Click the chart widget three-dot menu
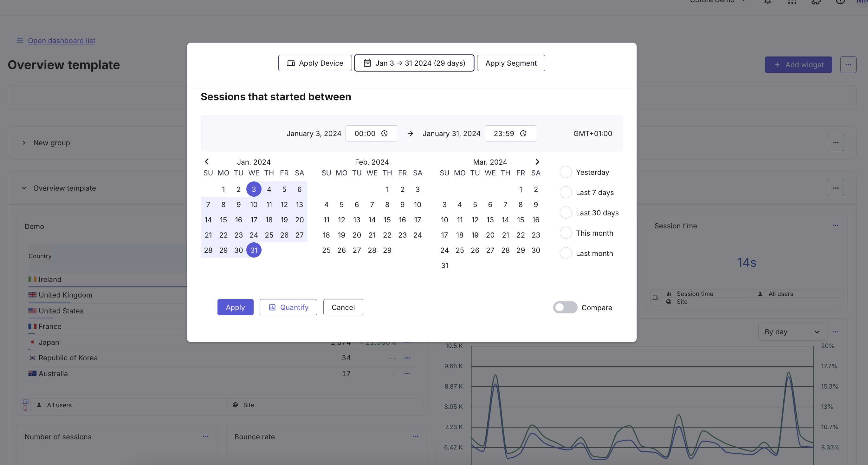Viewport: 868px width, 465px height. pyautogui.click(x=835, y=332)
